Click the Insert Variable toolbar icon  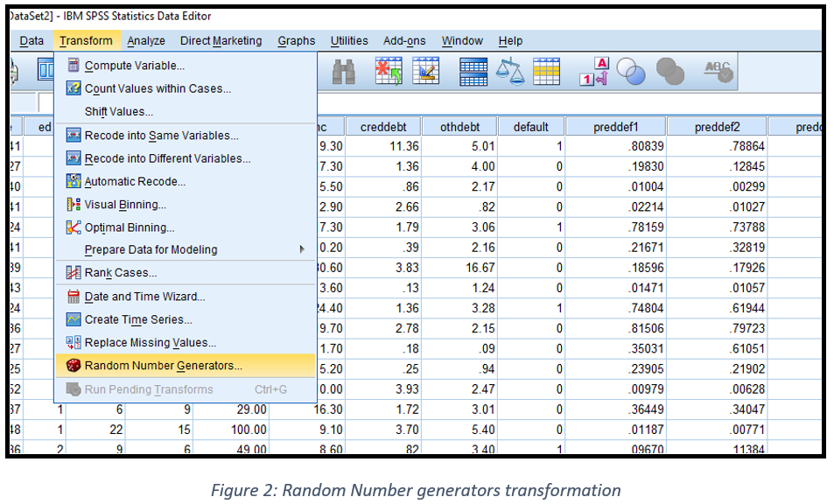tap(426, 72)
